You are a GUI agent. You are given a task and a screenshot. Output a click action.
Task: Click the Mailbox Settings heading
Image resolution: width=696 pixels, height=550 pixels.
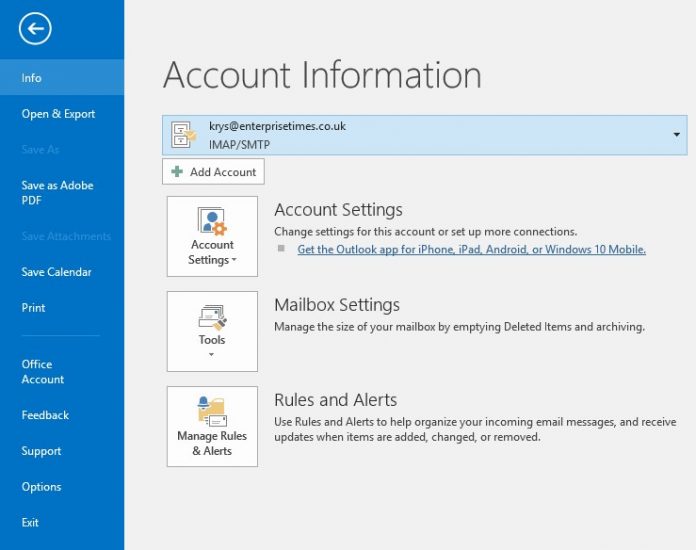337,305
